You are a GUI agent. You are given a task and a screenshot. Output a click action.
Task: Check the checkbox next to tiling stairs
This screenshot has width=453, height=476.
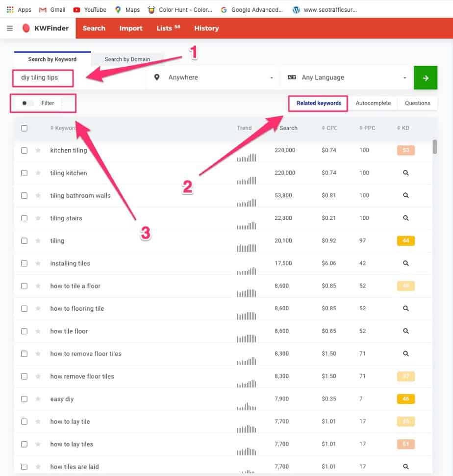point(24,218)
